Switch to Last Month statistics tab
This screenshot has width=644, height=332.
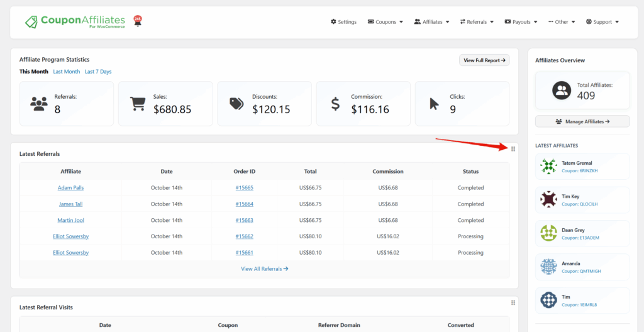pos(66,72)
